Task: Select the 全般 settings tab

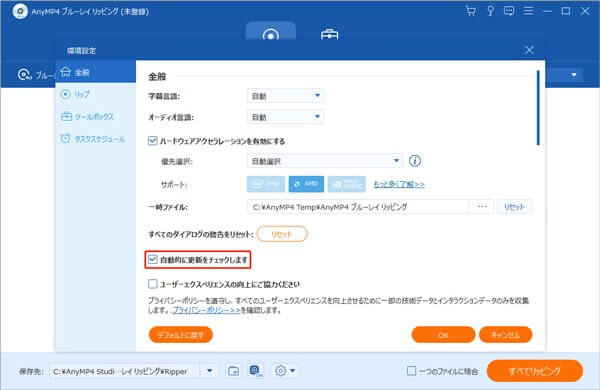Action: [x=96, y=72]
